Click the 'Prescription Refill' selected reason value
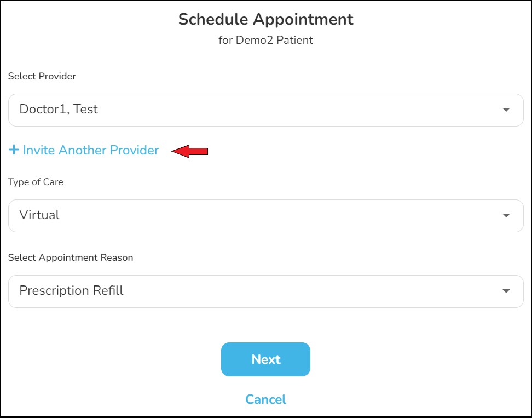Viewport: 532px width, 418px height. pos(71,291)
